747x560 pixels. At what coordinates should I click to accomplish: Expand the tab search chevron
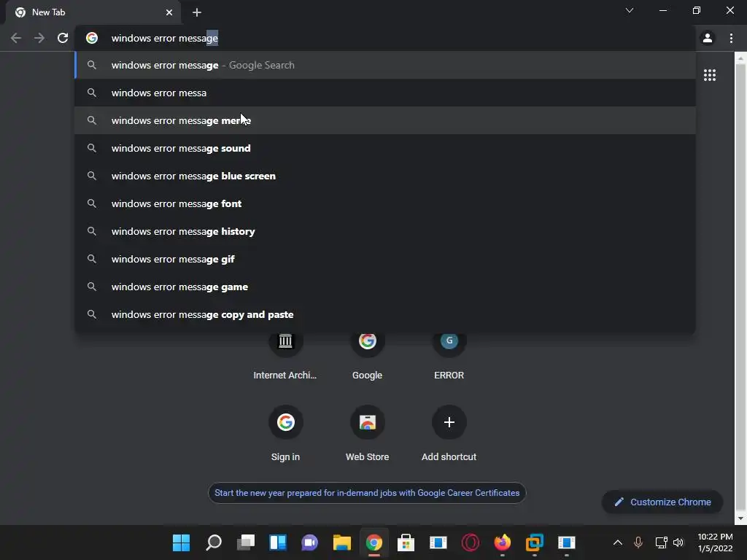(630, 10)
